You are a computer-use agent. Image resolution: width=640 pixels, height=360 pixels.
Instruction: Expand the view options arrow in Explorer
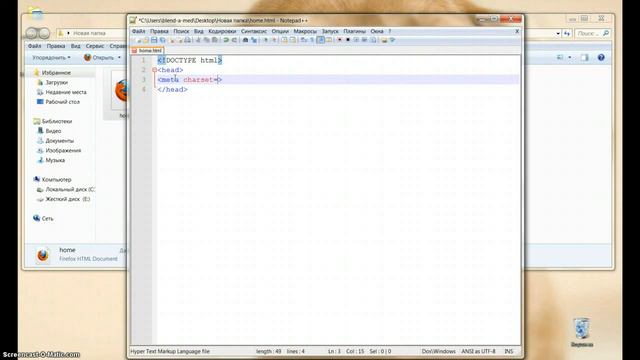(x=570, y=58)
